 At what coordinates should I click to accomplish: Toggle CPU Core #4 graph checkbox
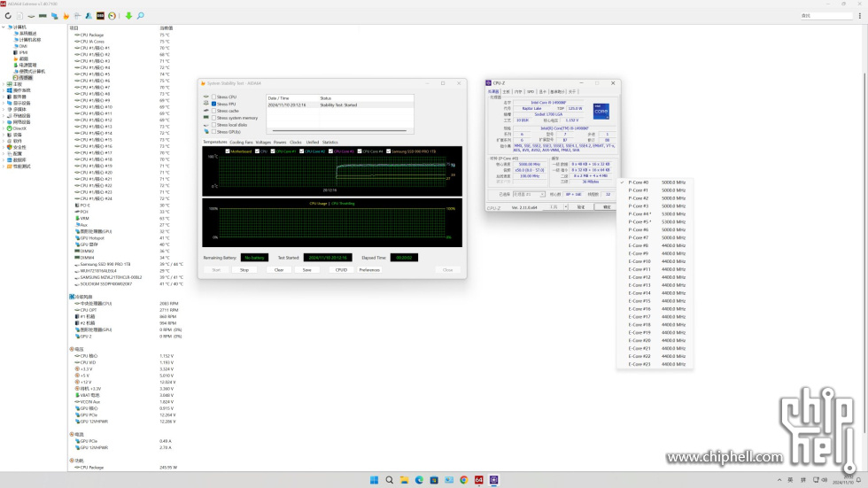tap(360, 151)
